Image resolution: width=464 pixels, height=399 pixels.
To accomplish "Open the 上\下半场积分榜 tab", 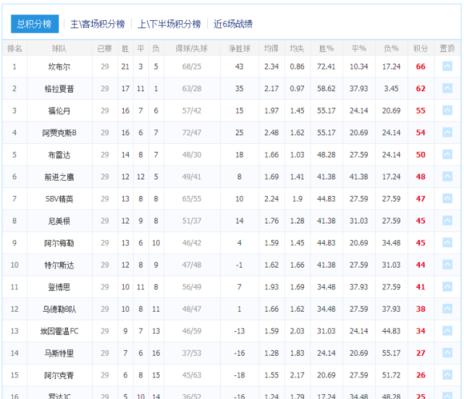I will tap(169, 24).
